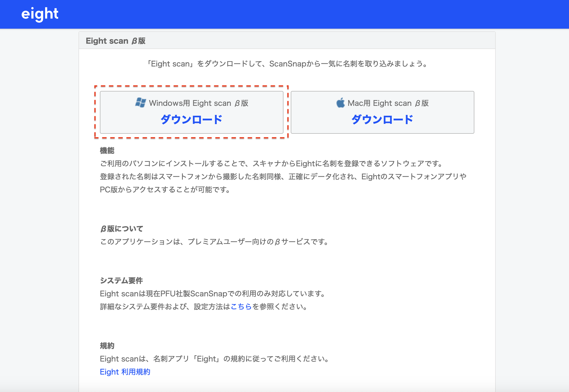
Task: Open the Eight 利用規約 link
Action: tap(125, 372)
